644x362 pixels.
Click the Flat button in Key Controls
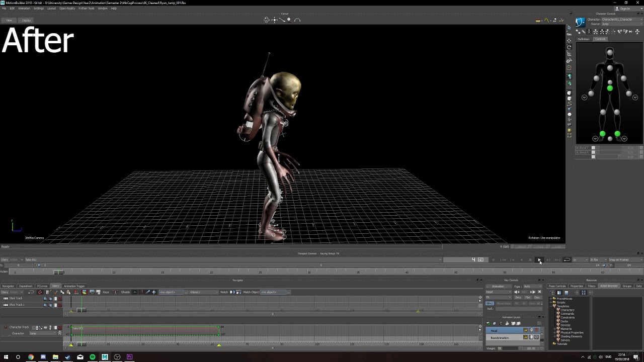[528, 297]
